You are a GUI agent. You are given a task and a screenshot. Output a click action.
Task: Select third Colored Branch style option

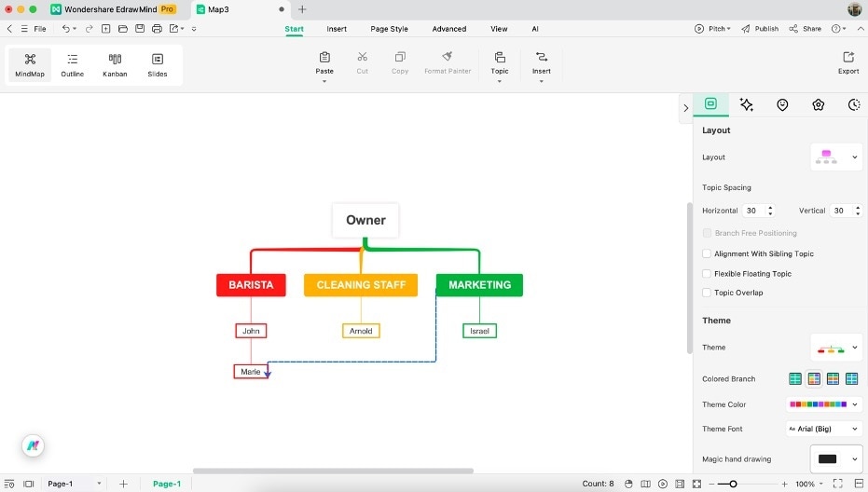pos(833,378)
